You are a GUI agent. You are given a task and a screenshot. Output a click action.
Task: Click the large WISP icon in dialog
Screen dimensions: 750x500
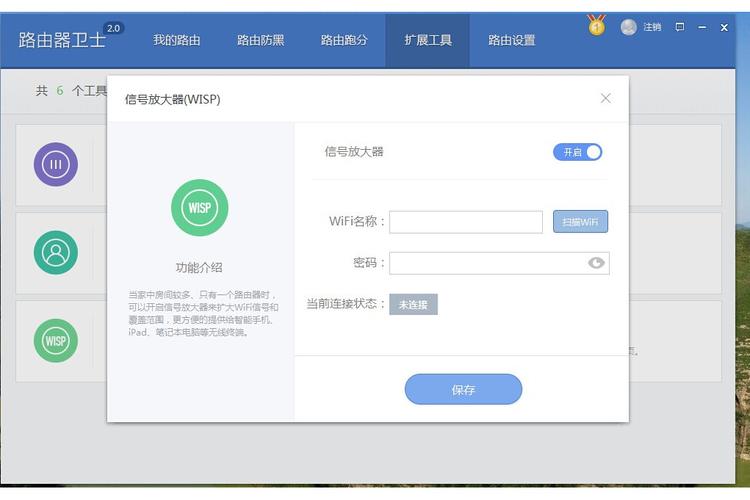click(x=199, y=208)
